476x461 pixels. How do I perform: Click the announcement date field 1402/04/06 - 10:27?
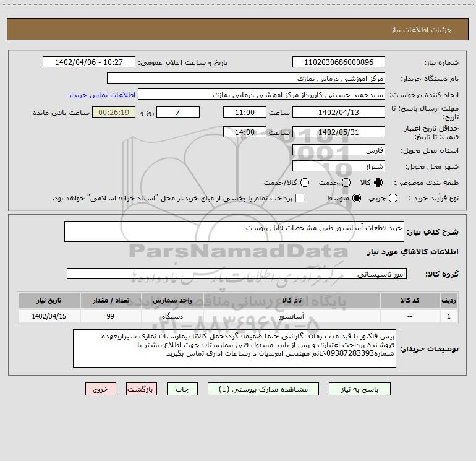89,62
